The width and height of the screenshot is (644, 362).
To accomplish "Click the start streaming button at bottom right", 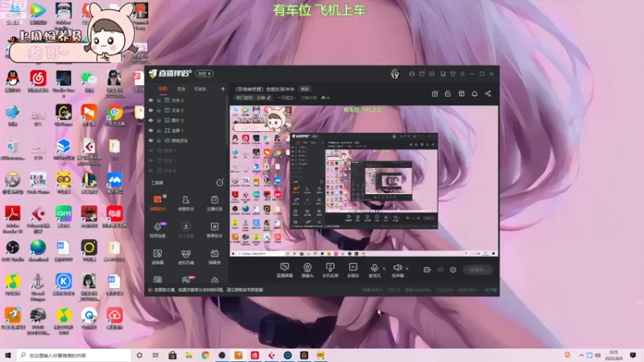I will 478,269.
